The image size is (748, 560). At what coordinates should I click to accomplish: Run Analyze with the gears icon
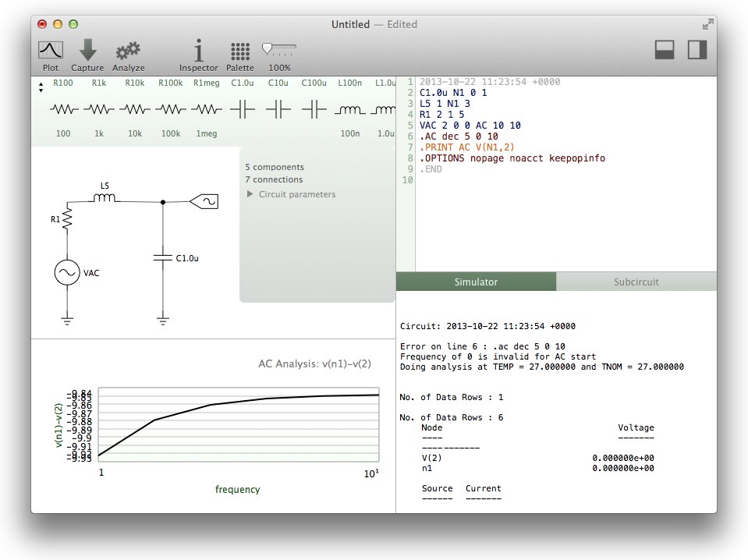point(128,51)
